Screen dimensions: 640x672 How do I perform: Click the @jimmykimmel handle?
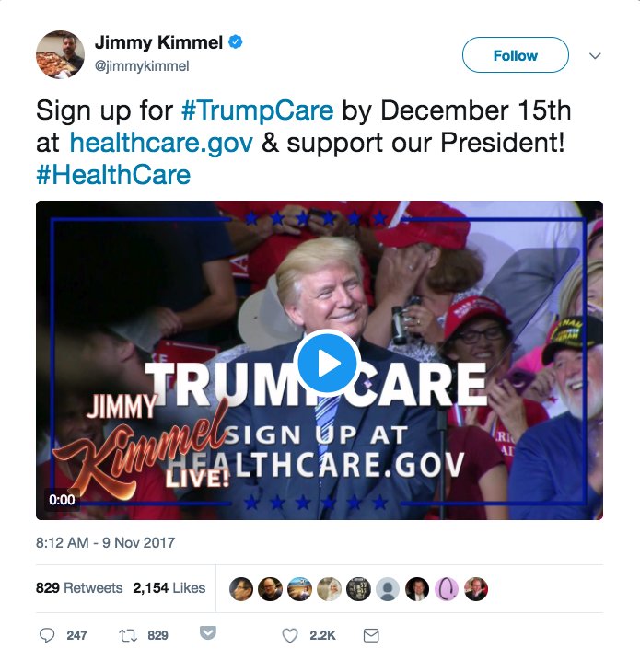pos(142,66)
